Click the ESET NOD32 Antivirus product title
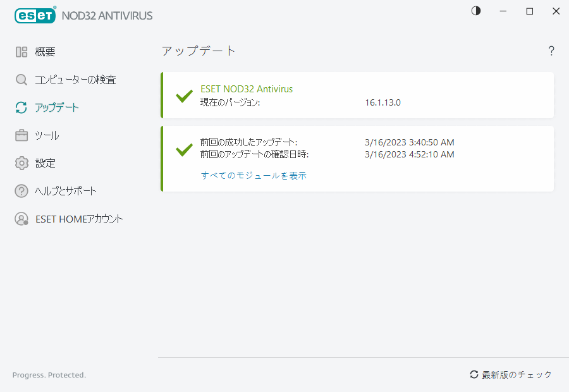Screen dimensions: 569x392 tap(247, 89)
